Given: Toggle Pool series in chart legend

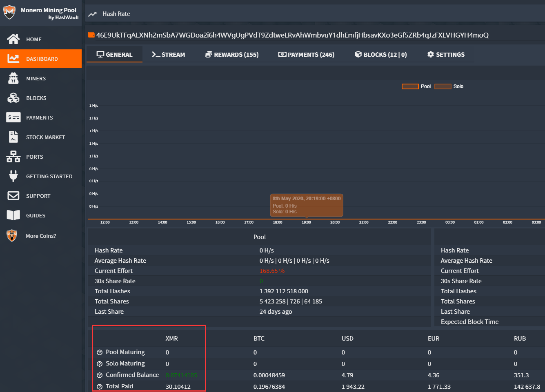Looking at the screenshot, I should (416, 86).
